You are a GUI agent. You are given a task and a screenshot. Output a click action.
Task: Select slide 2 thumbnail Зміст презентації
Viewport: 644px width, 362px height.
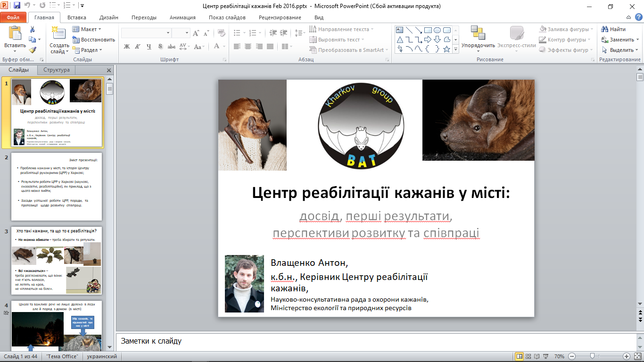[x=57, y=187]
